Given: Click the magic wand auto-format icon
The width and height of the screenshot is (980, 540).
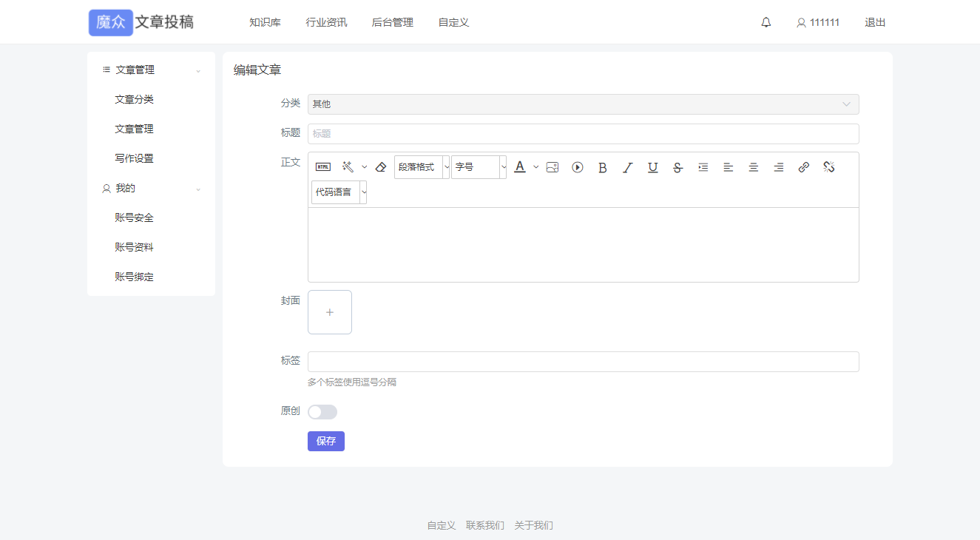Looking at the screenshot, I should tap(348, 167).
